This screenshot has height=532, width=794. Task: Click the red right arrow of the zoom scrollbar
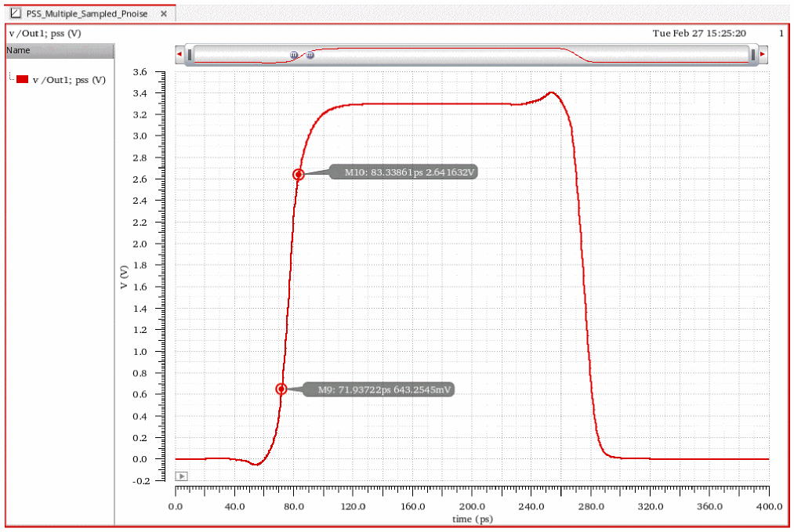tap(763, 54)
